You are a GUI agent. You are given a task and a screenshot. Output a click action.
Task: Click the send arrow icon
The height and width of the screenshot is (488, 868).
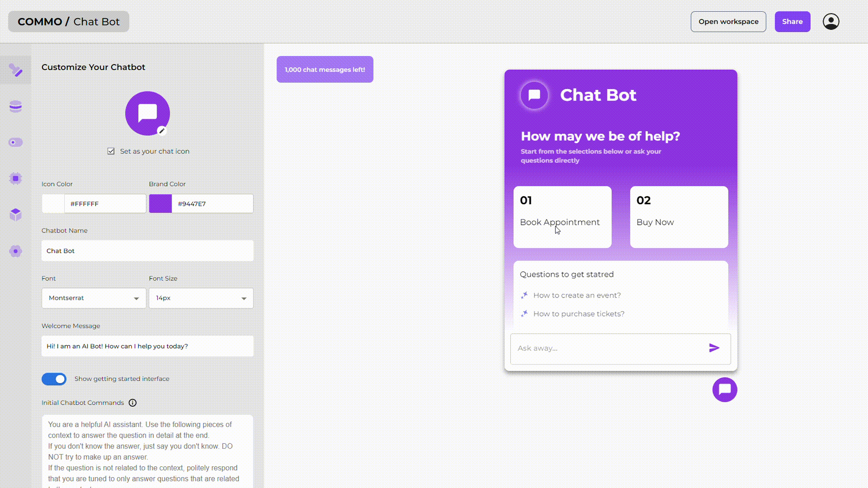point(714,348)
